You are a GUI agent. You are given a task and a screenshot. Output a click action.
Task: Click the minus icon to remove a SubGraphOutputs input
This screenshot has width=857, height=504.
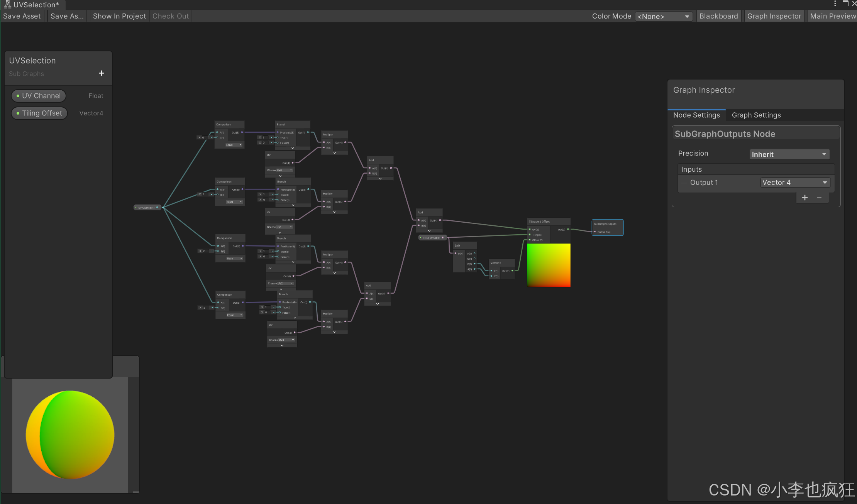819,197
